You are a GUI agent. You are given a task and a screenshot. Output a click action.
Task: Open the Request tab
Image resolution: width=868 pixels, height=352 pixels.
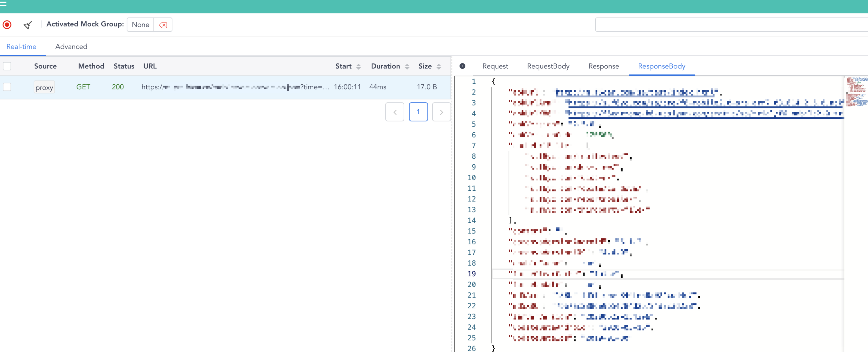(495, 66)
